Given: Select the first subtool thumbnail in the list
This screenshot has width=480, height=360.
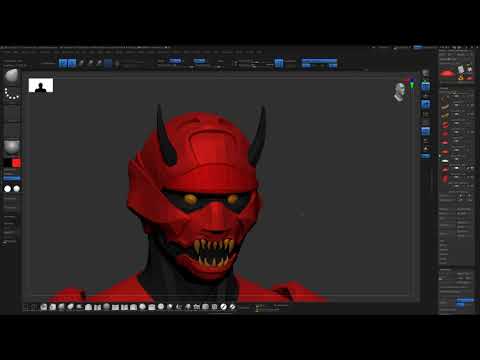Looking at the screenshot, I should coord(445,100).
